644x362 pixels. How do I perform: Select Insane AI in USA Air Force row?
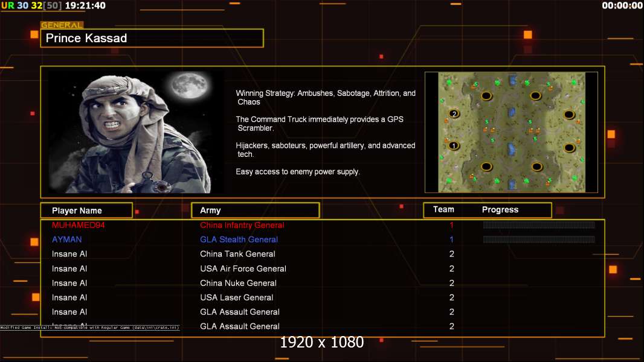point(69,268)
